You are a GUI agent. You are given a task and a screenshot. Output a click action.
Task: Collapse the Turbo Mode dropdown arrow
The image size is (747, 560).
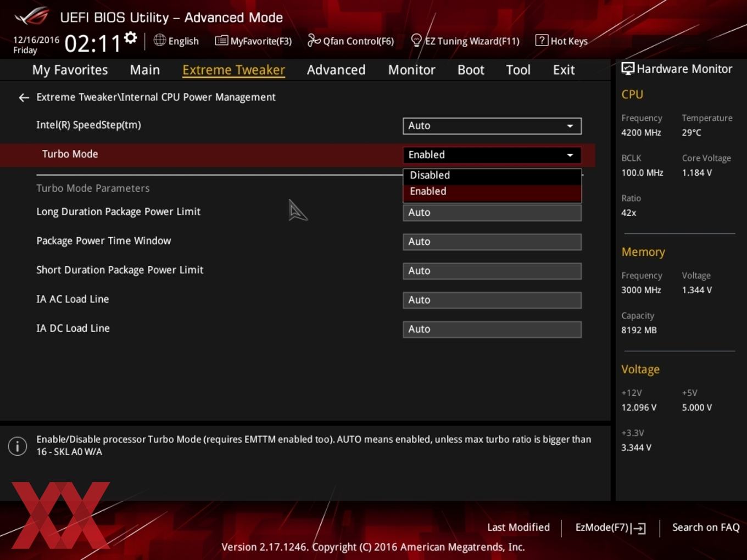(x=570, y=155)
